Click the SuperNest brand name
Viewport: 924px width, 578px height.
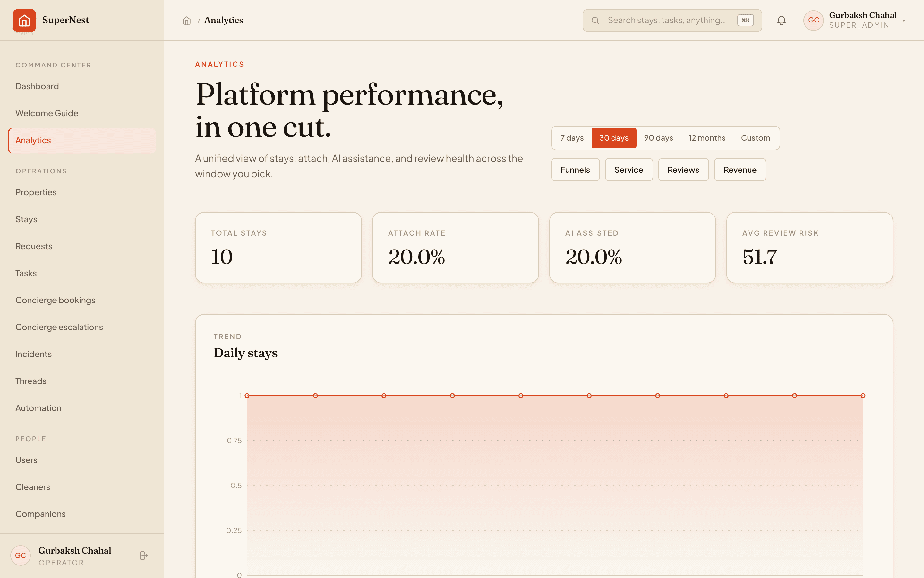click(x=66, y=20)
